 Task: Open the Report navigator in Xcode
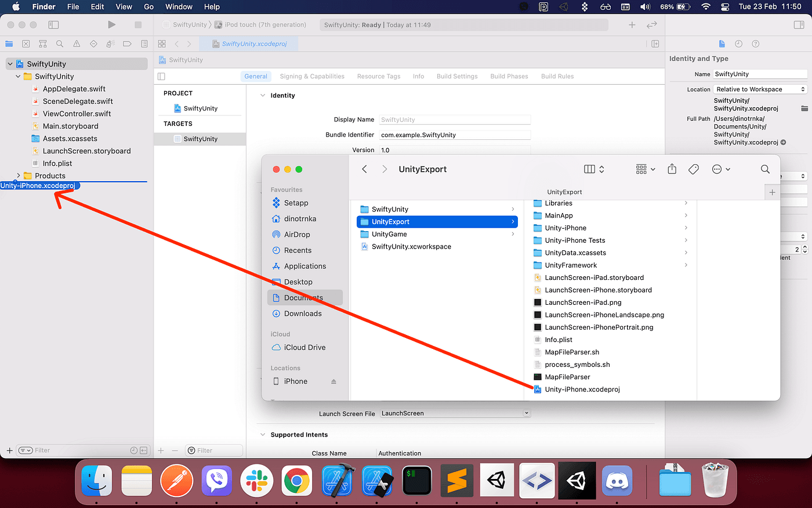144,44
